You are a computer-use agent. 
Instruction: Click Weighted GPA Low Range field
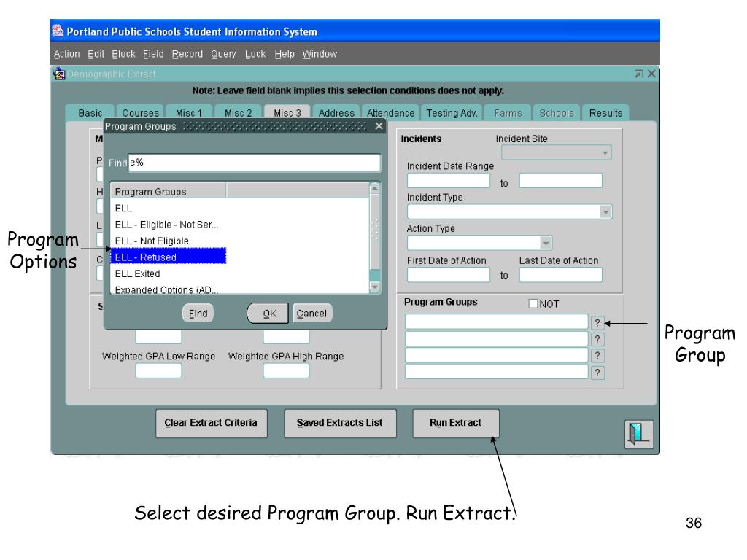click(158, 370)
